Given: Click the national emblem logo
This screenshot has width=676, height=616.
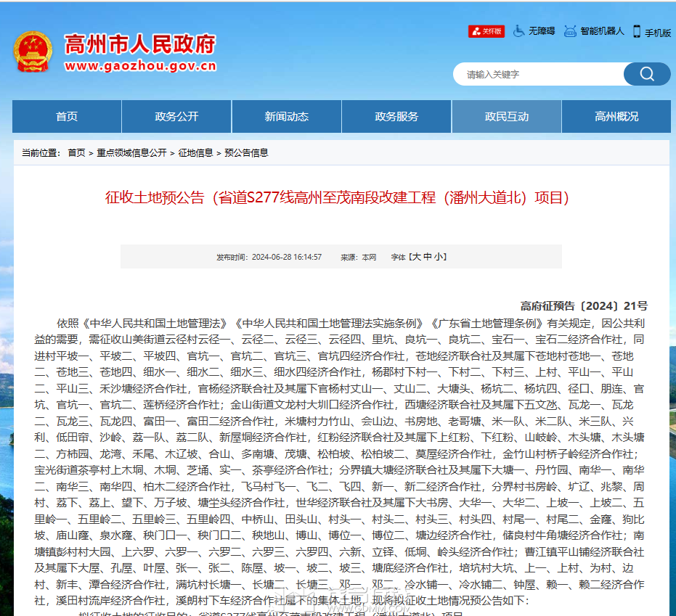Looking at the screenshot, I should click(x=33, y=52).
